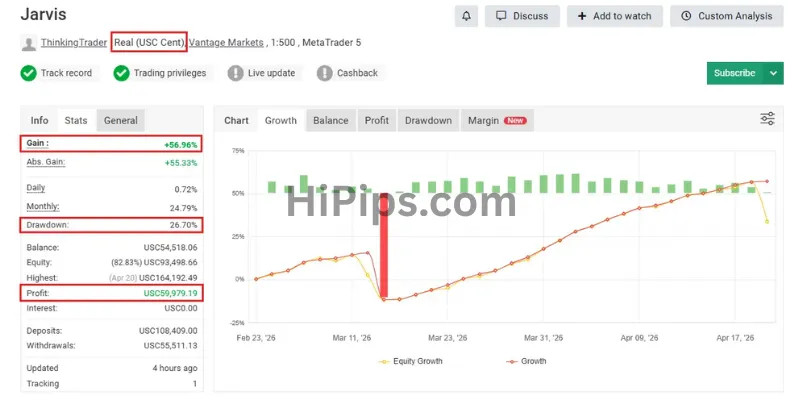Click the red drawdown bar on chart
This screenshot has height=400, width=800.
click(384, 246)
